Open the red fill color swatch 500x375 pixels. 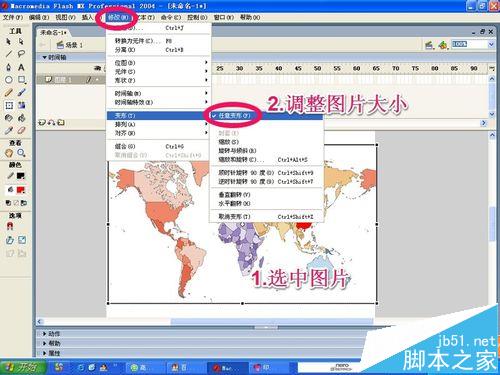pyautogui.click(x=21, y=190)
